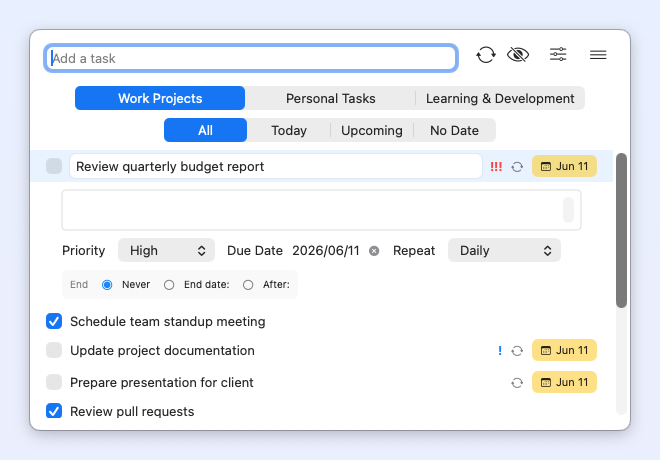660x460 pixels.
Task: Click the notes area inner scrollbar
Action: 568,210
